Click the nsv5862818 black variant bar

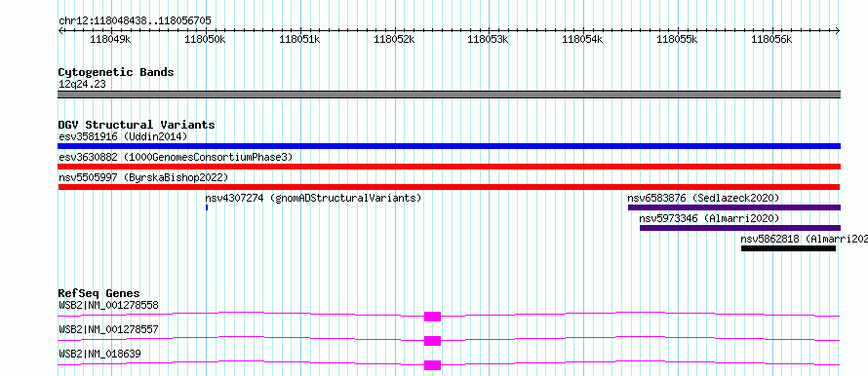pyautogui.click(x=788, y=248)
